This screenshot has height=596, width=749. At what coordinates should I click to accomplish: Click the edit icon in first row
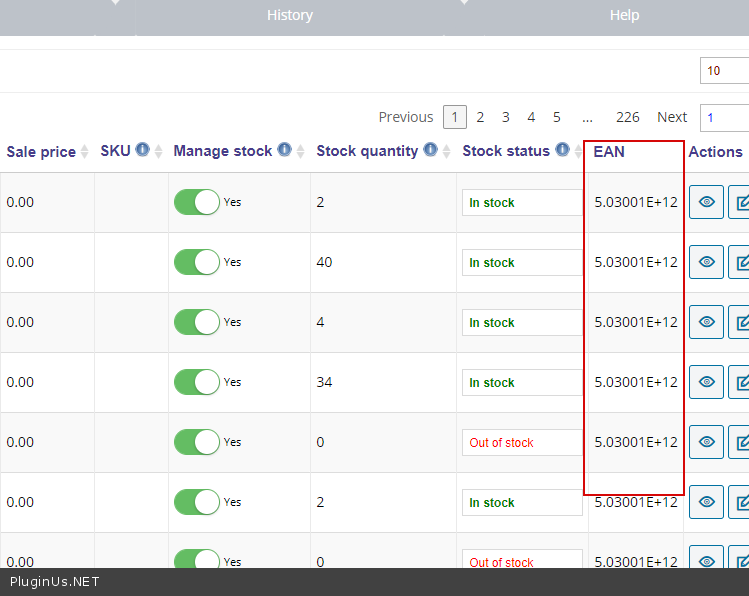click(740, 202)
